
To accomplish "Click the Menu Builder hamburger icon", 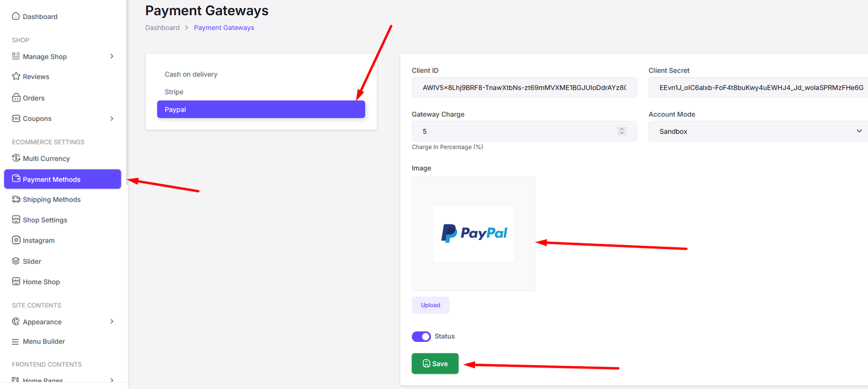I will point(16,342).
